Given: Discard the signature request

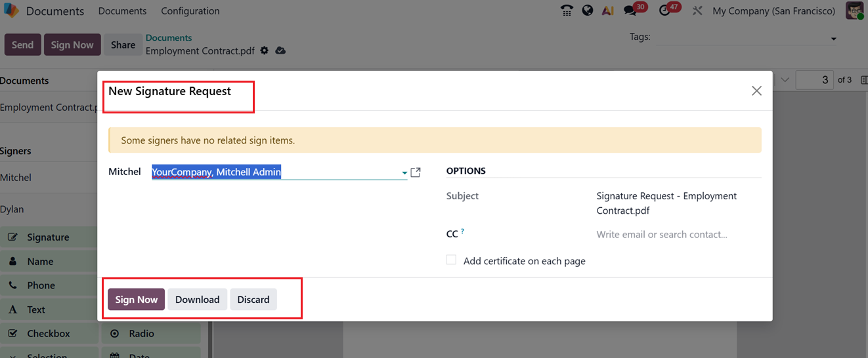Looking at the screenshot, I should pyautogui.click(x=253, y=300).
